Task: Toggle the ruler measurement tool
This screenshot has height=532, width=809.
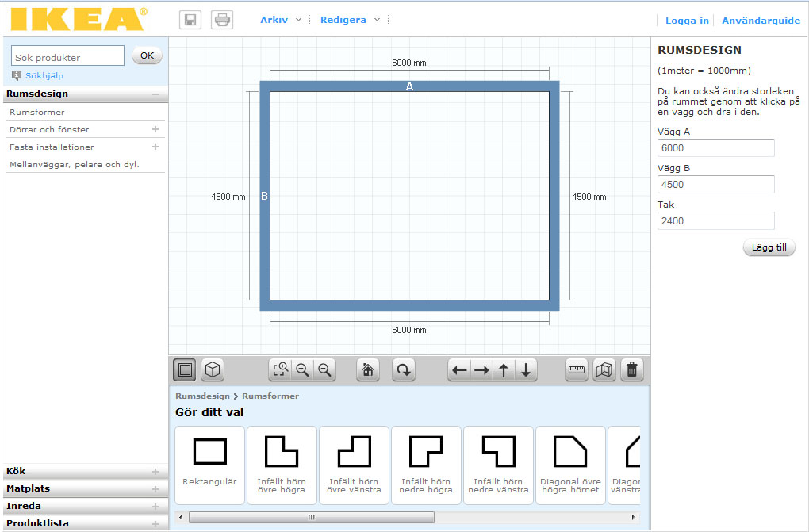Action: [577, 369]
